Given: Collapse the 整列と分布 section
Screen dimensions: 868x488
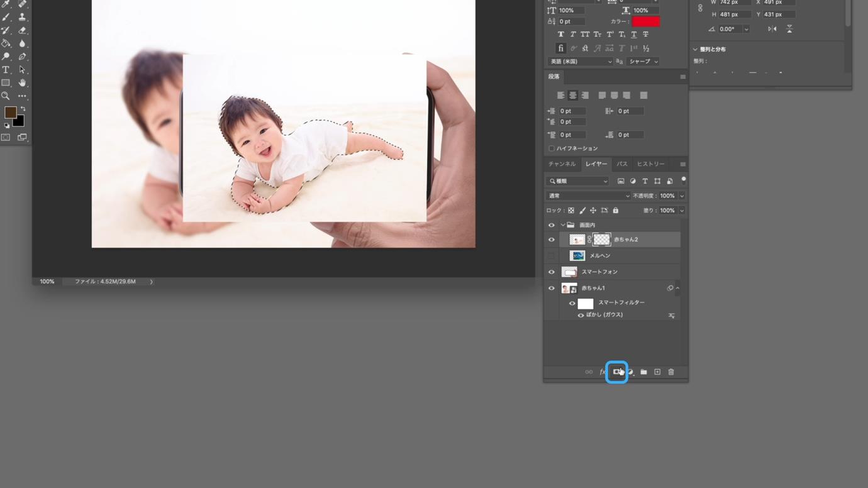Looking at the screenshot, I should coord(695,49).
